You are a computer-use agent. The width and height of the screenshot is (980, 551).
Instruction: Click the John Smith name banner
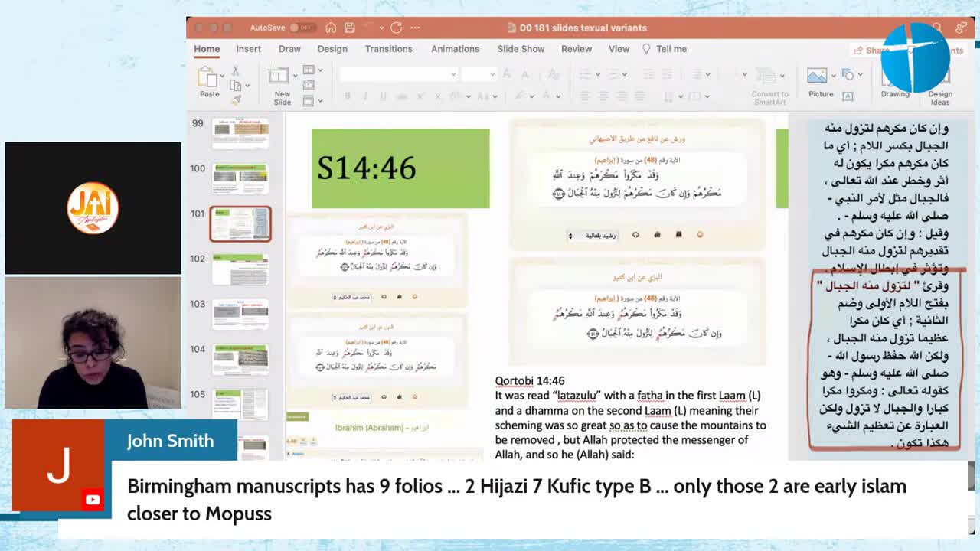(170, 441)
